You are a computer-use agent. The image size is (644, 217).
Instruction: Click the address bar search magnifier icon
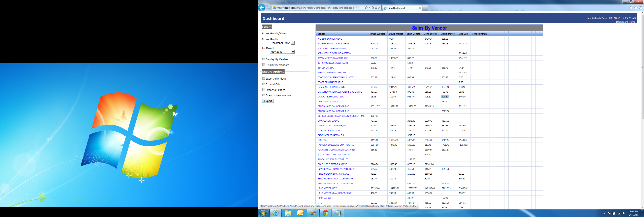click(366, 8)
